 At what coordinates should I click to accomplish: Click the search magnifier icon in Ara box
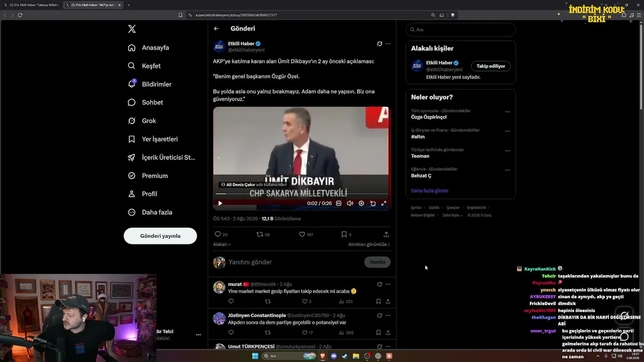[413, 30]
